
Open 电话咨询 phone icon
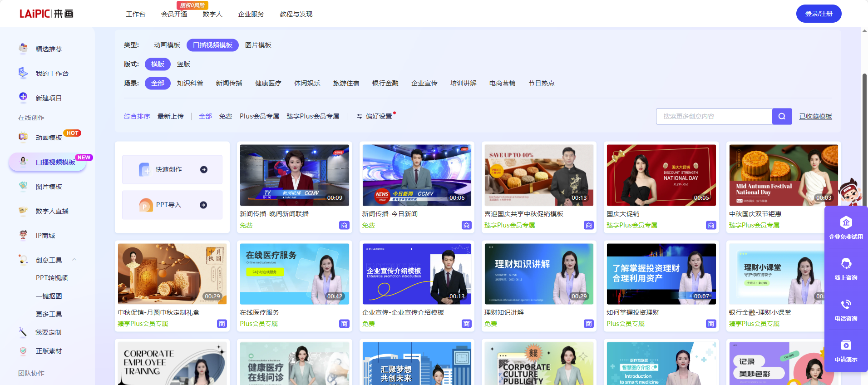click(846, 304)
